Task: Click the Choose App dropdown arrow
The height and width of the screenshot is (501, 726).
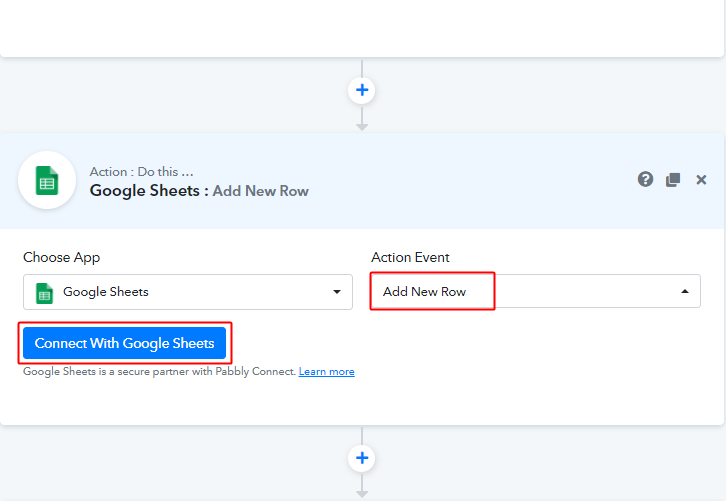Action: [x=337, y=292]
